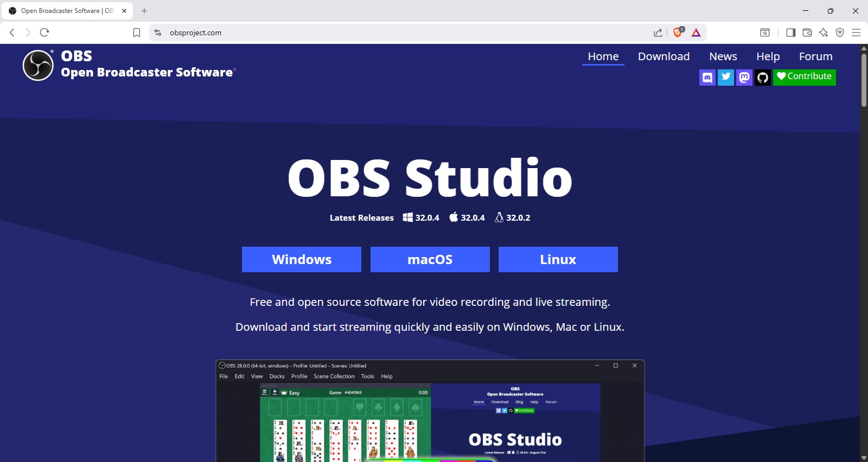Open the browser hamburger menu

tap(856, 33)
